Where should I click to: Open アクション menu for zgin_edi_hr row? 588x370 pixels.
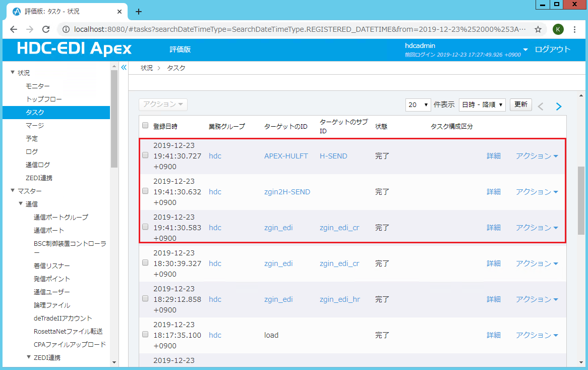pos(537,299)
